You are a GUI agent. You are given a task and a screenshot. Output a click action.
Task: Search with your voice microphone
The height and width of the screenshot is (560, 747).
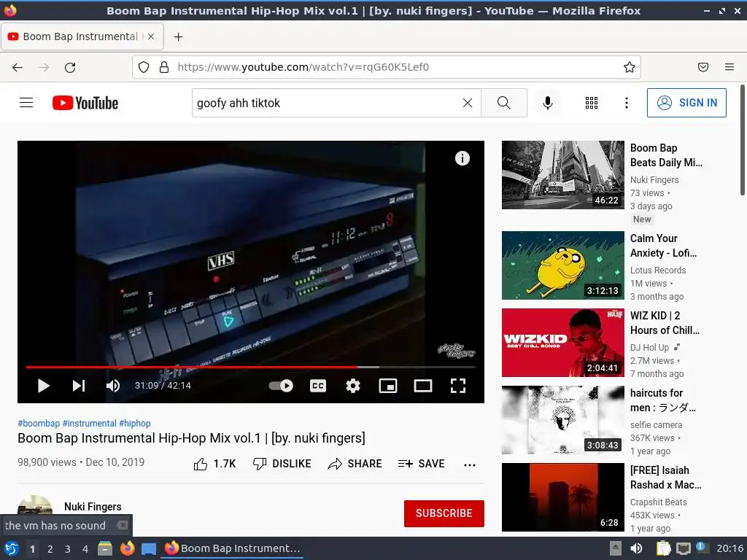(x=548, y=103)
